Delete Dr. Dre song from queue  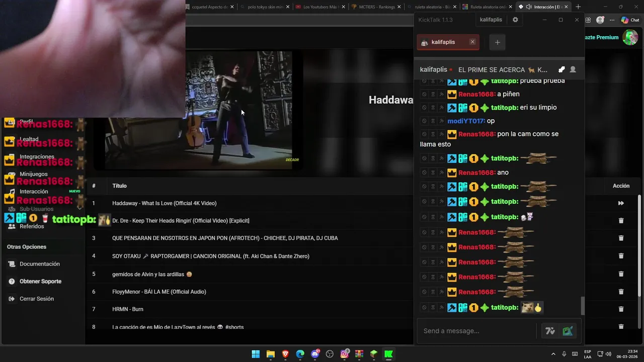[x=621, y=221]
